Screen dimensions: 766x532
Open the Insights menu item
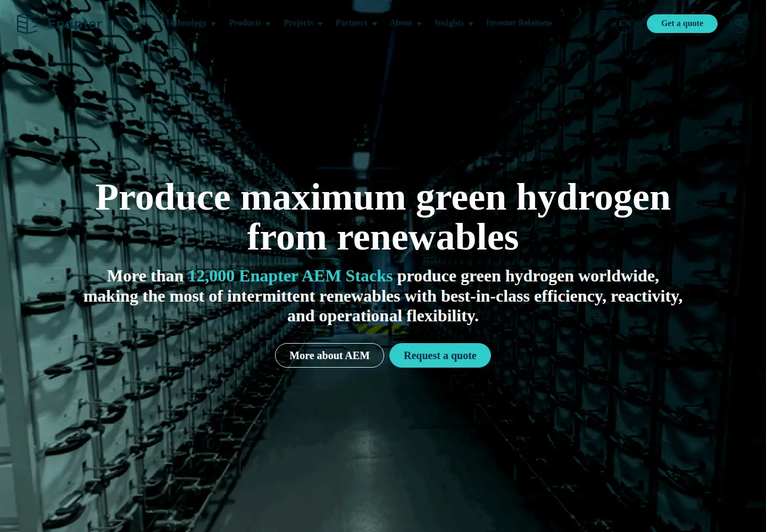(449, 23)
